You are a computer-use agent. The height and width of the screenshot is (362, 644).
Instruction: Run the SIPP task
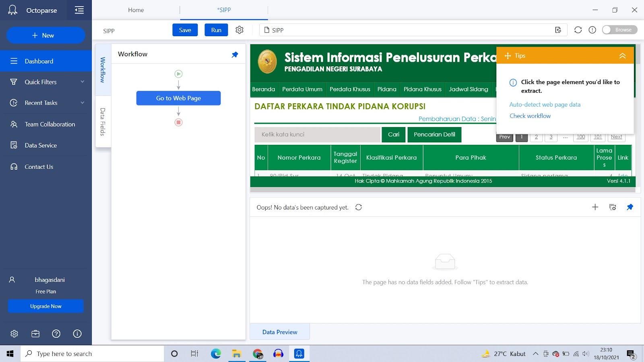click(216, 30)
